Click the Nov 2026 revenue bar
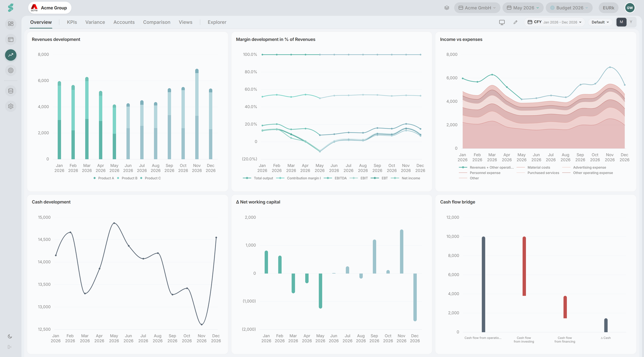Image resolution: width=644 pixels, height=357 pixels. coord(197,114)
